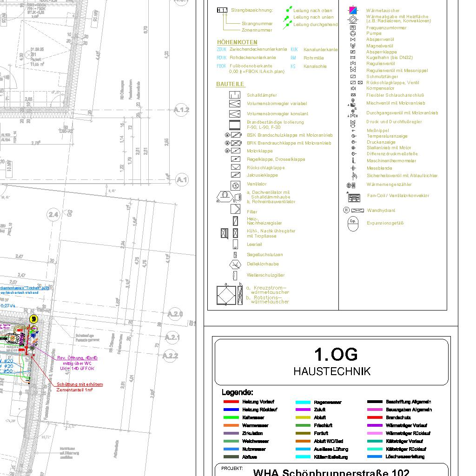Select the Ventilator symbol under Bauteile
476x476 pixels.
coord(236,185)
